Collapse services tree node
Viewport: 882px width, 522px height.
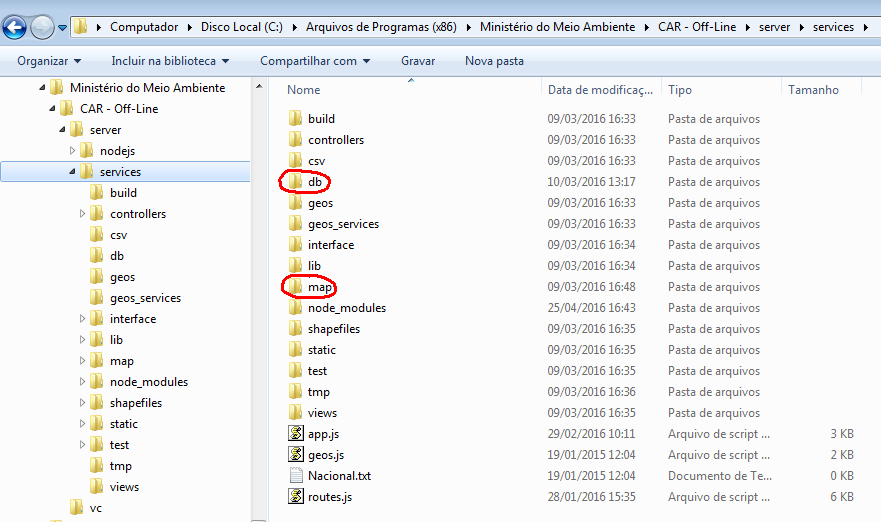pyautogui.click(x=73, y=172)
